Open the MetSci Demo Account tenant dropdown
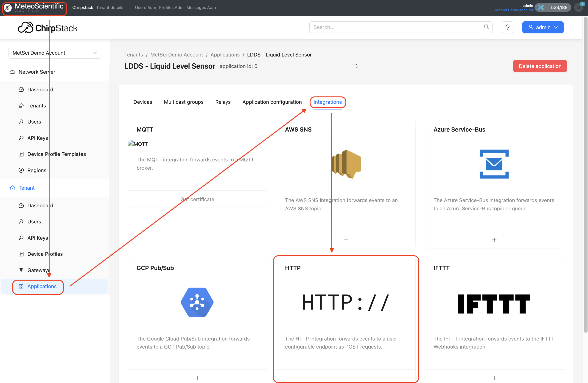This screenshot has width=588, height=383. (x=55, y=53)
